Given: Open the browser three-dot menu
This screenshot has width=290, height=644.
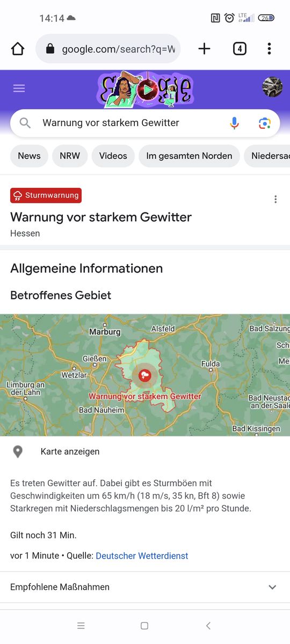Looking at the screenshot, I should pos(269,49).
